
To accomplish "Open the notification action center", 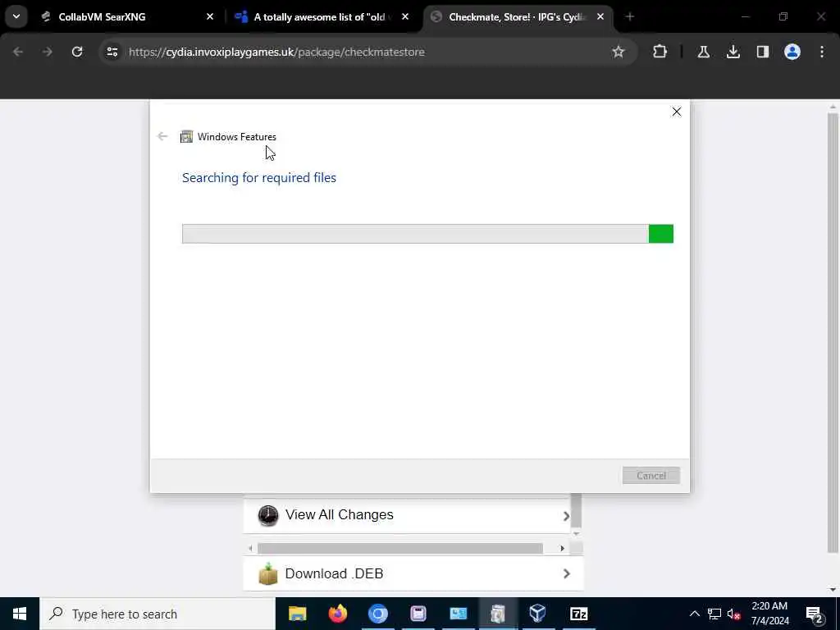I will [815, 614].
